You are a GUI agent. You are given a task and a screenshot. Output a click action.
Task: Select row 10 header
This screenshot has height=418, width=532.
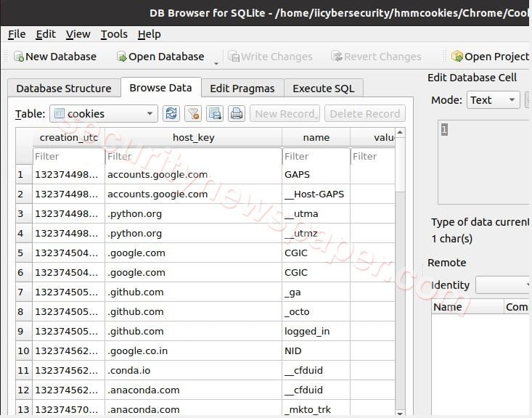pos(24,351)
